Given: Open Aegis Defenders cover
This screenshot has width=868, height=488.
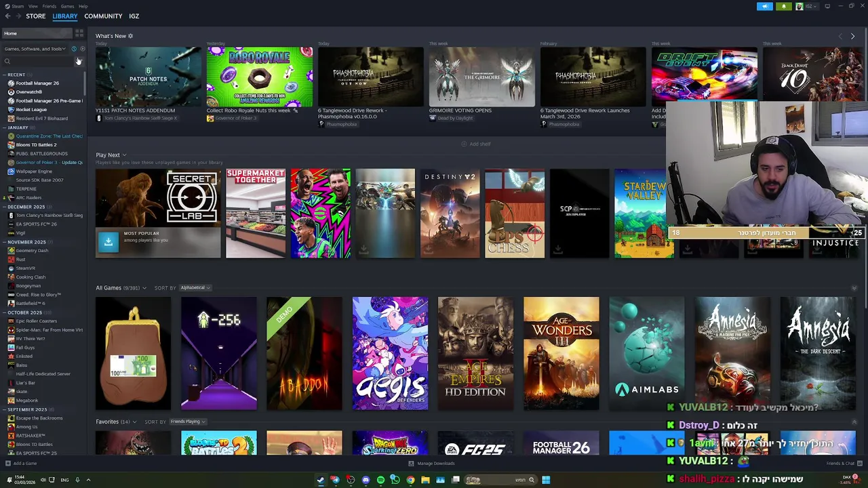Looking at the screenshot, I should [390, 353].
